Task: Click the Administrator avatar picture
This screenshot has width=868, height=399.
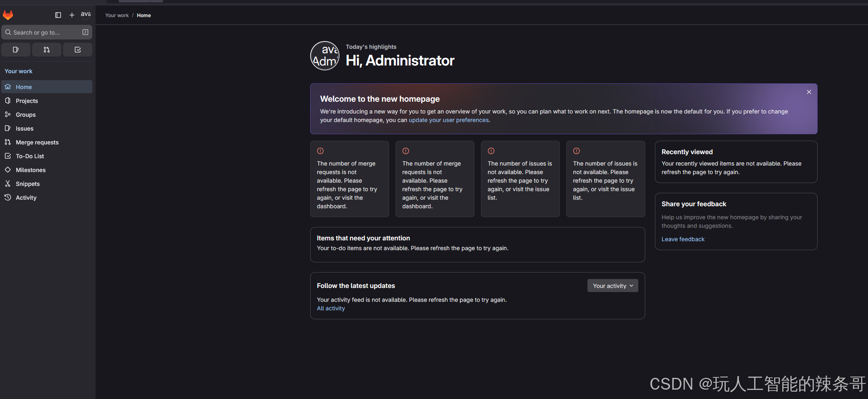Action: tap(325, 56)
